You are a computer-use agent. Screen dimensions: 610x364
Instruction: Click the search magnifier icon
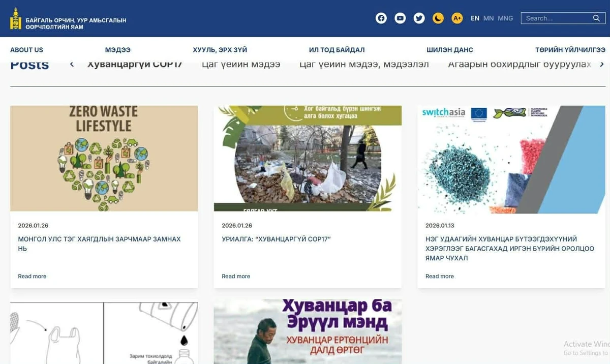(596, 18)
